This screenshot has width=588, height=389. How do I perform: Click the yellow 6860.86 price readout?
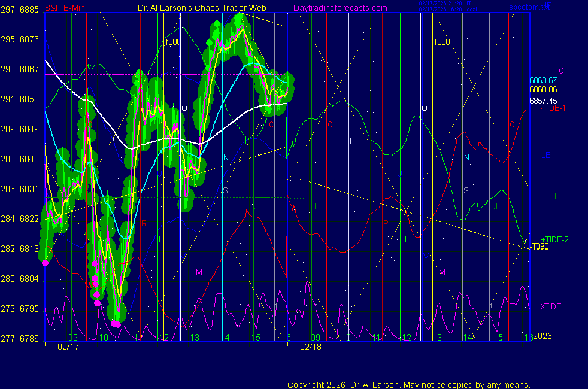point(543,89)
